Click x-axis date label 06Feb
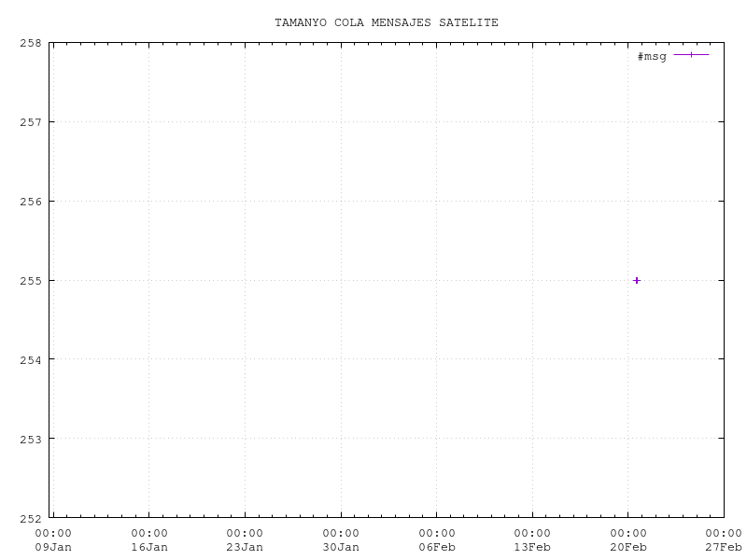The width and height of the screenshot is (747, 560). tap(437, 547)
